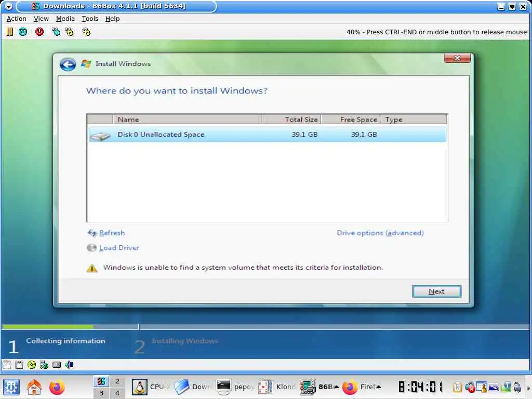
Task: Click the Name column header
Action: [x=187, y=119]
